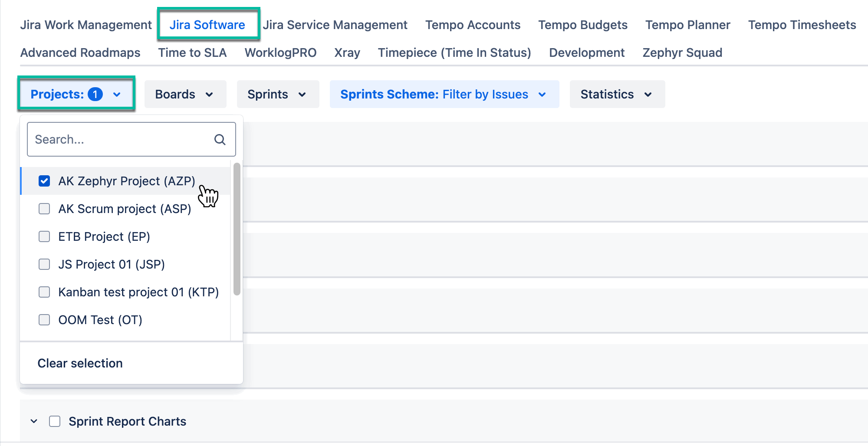Expand the Boards dropdown

click(x=185, y=94)
